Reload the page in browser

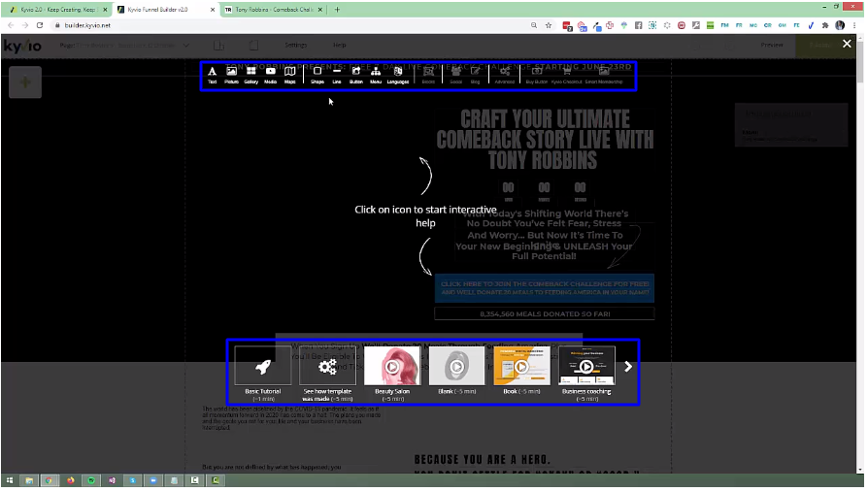point(40,25)
